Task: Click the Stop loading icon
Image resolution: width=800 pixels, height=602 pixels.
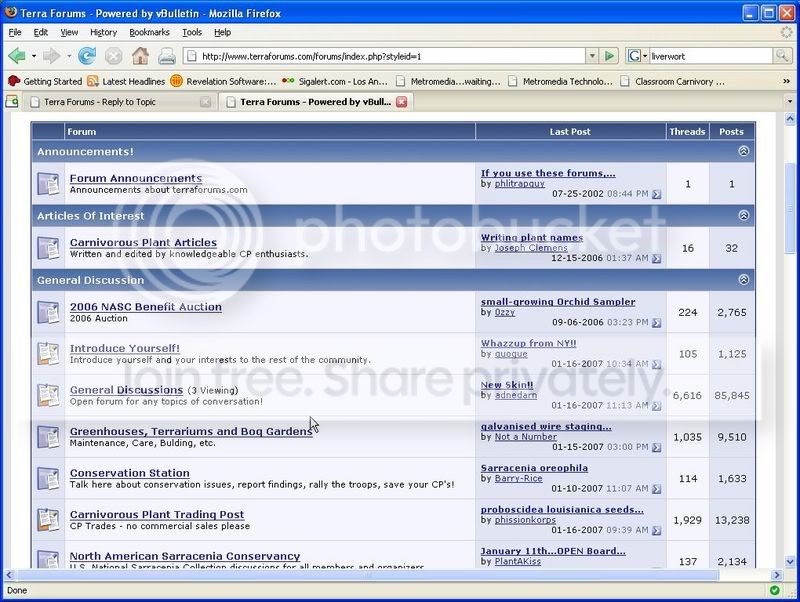Action: tap(113, 56)
